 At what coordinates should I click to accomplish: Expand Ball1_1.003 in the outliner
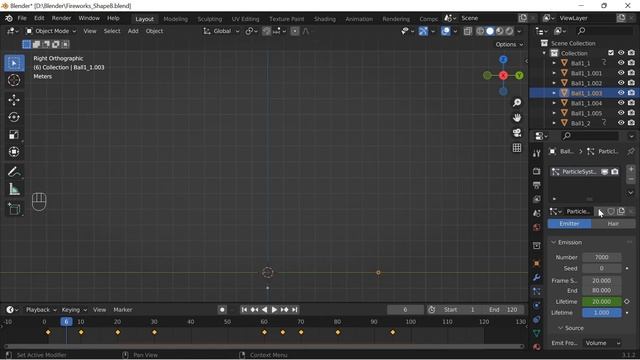tap(554, 93)
